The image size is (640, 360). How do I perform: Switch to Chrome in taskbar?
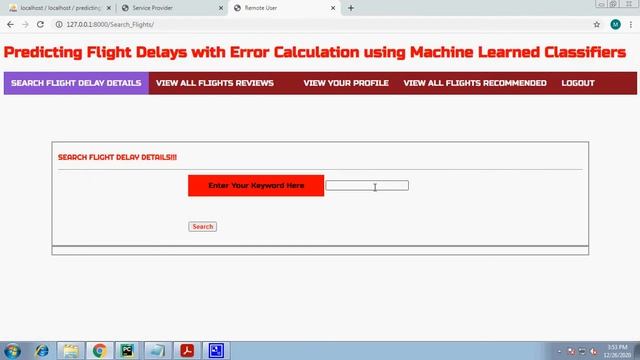pos(99,351)
